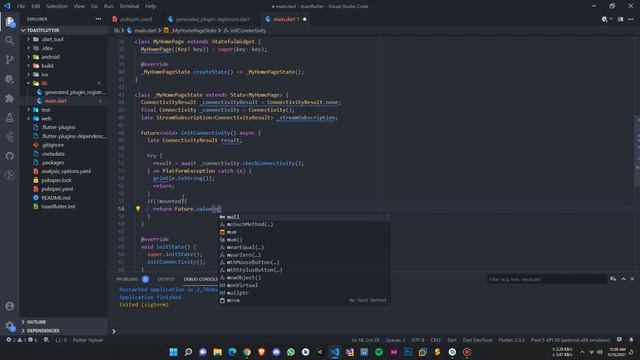Clear the debug console output
This screenshot has width=640, height=360.
[613, 279]
